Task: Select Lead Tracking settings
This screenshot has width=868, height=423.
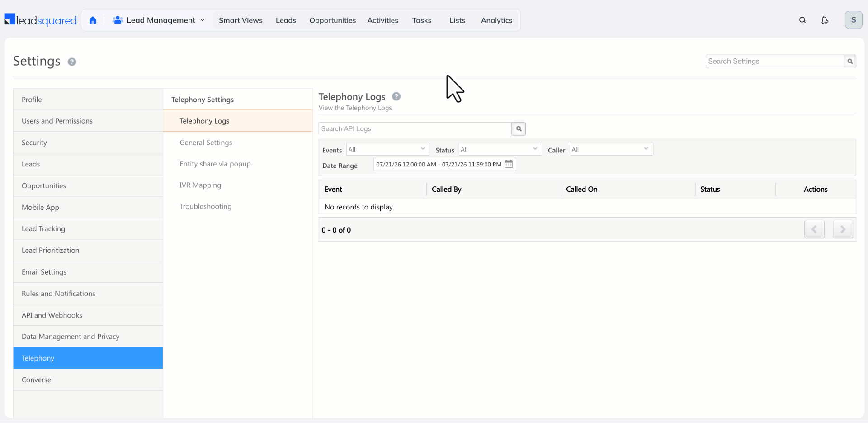Action: click(x=88, y=229)
